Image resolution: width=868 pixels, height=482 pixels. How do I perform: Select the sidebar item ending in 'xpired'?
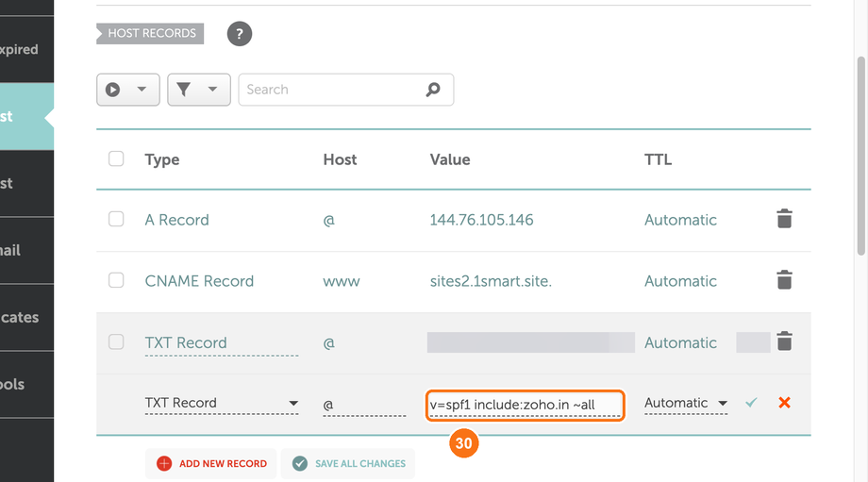(26, 49)
